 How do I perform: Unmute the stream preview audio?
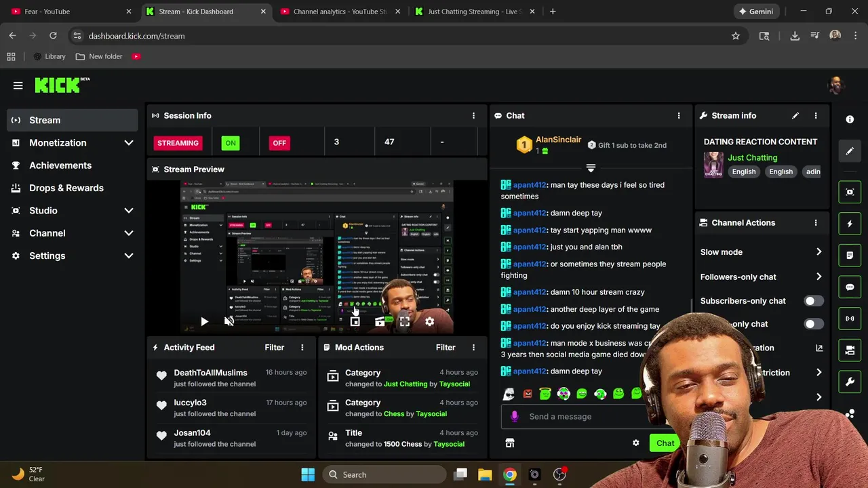[229, 322]
